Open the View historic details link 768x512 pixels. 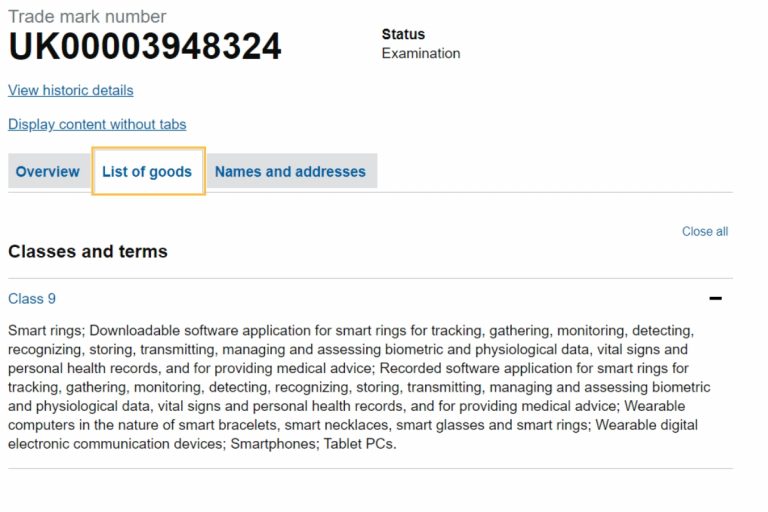pos(70,90)
